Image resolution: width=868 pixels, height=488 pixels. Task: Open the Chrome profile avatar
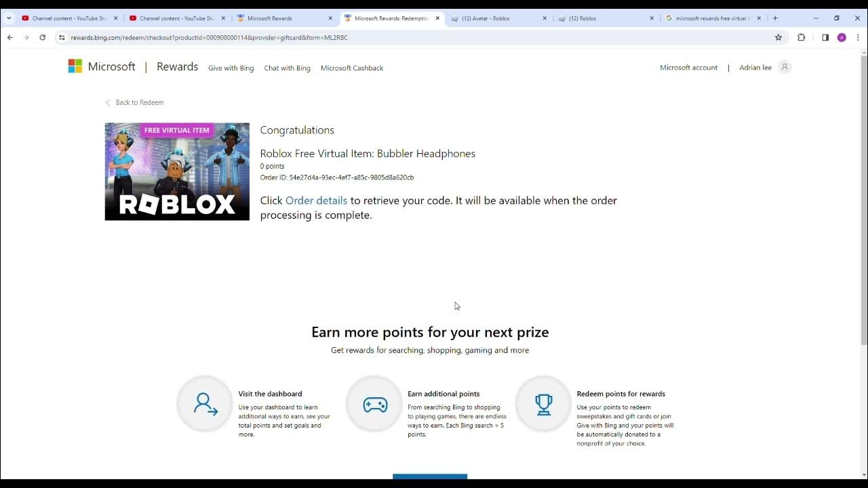(842, 37)
